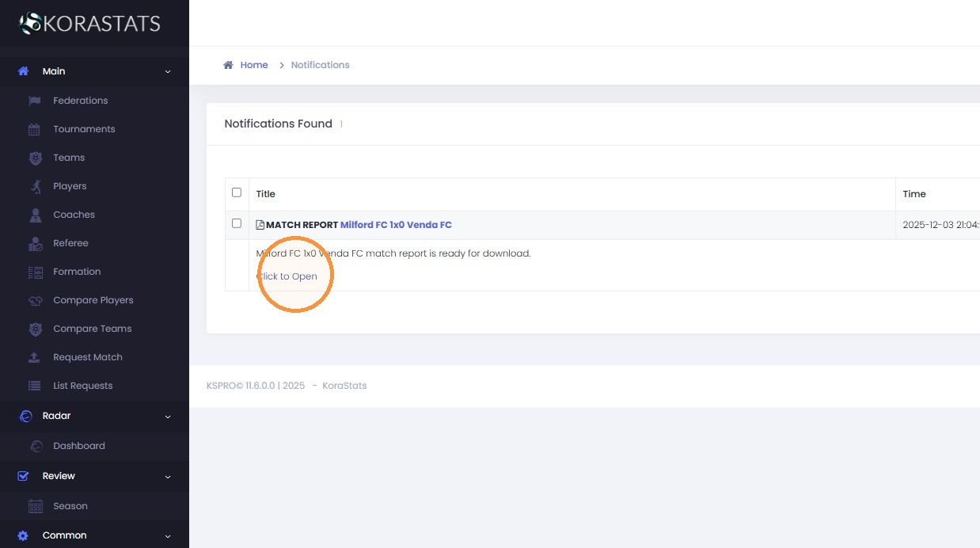980x548 pixels.
Task: Collapse the Review section chevron
Action: tap(168, 476)
